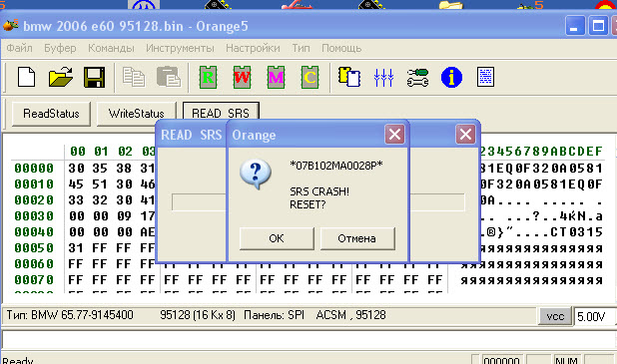Click the screwdriver and wrench settings icon
The height and width of the screenshot is (364, 617).
417,77
